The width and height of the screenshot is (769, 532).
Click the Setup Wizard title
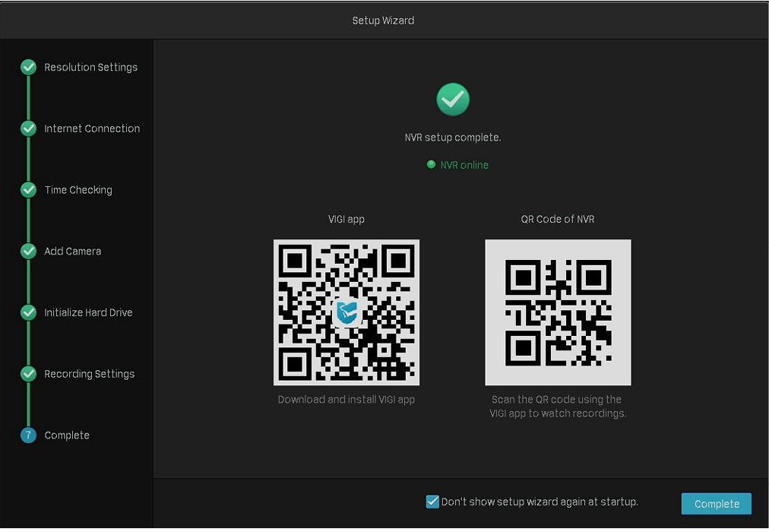pos(383,21)
